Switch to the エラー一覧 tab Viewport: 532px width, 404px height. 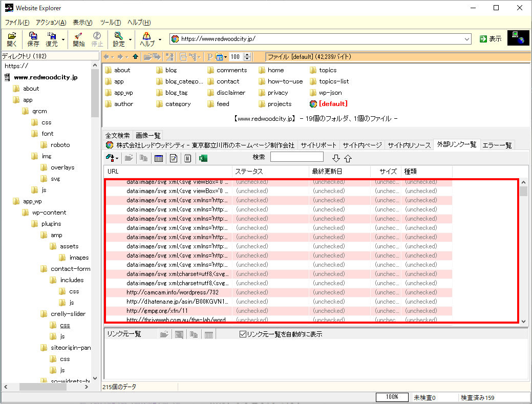point(497,145)
